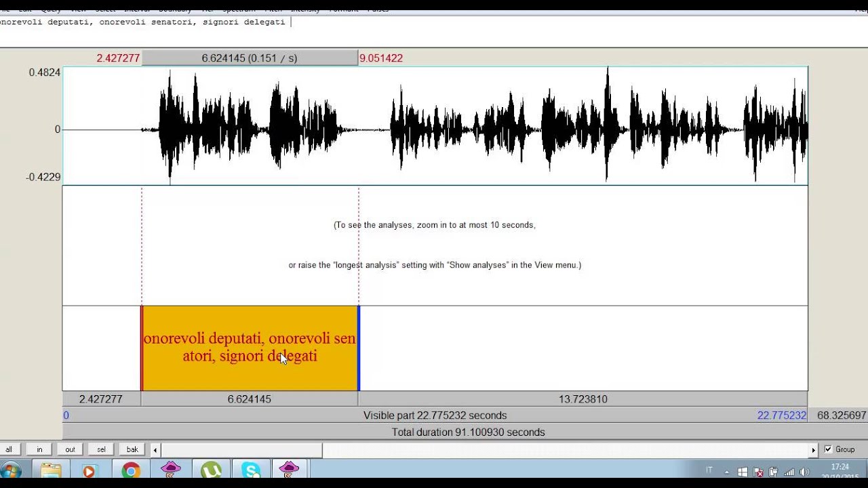
Task: Launch Windows Media Player from the taskbar
Action: (x=89, y=470)
